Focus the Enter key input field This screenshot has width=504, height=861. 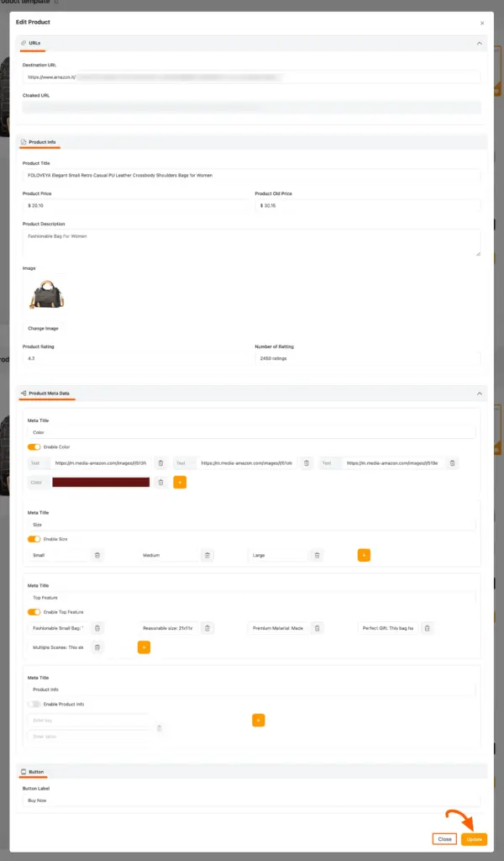point(89,720)
